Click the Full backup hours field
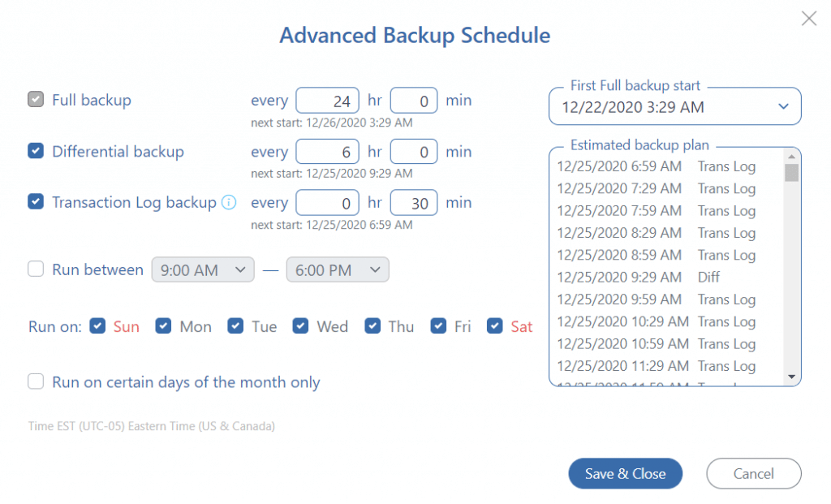Viewport: 831px width, 504px height. pos(328,101)
